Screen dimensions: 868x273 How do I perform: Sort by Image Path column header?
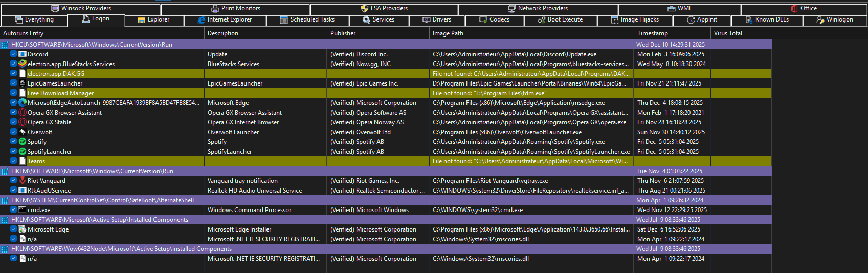(531, 33)
